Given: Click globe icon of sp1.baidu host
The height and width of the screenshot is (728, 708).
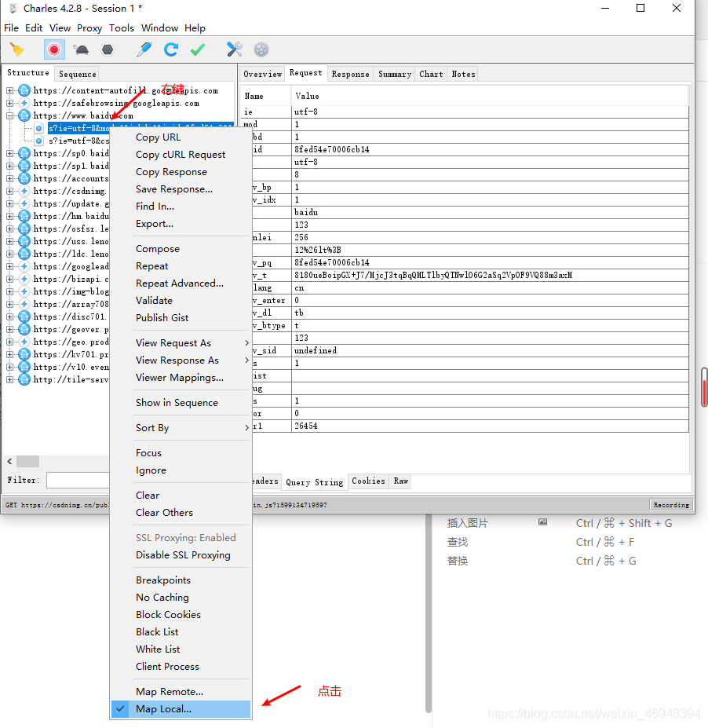Looking at the screenshot, I should click(x=24, y=166).
